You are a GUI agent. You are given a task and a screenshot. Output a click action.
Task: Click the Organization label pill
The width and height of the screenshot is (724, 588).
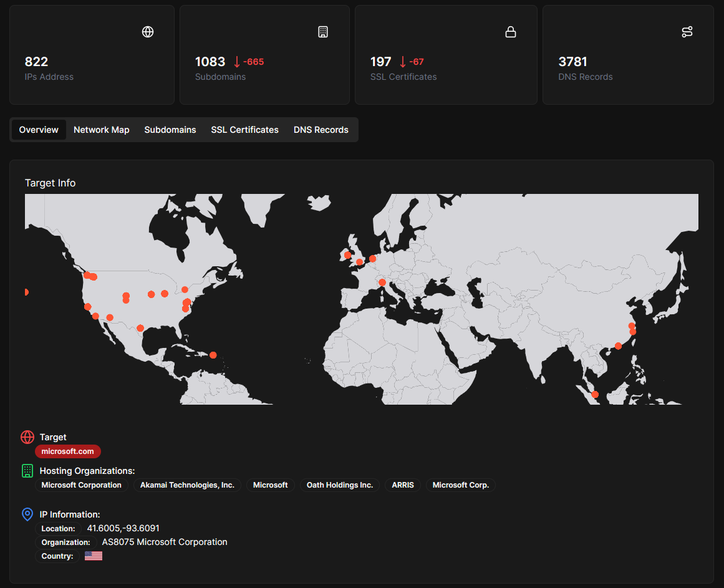pyautogui.click(x=65, y=542)
